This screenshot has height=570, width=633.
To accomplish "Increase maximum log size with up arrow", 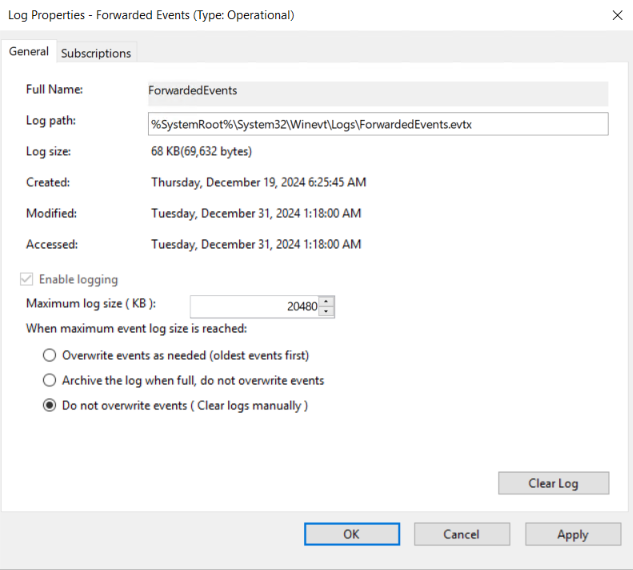I will 327,302.
